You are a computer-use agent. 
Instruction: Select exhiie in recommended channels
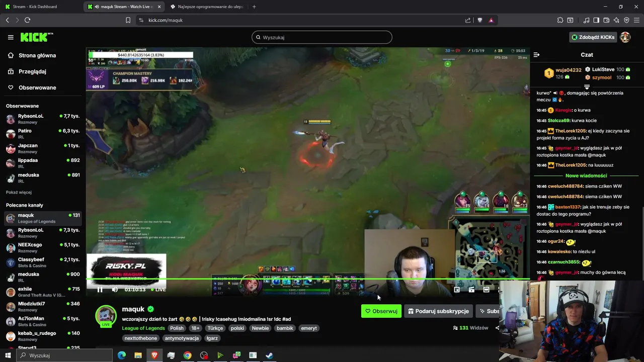(43, 292)
